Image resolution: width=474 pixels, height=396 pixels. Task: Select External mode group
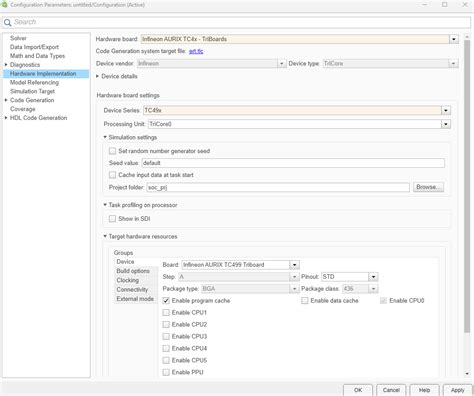click(135, 299)
